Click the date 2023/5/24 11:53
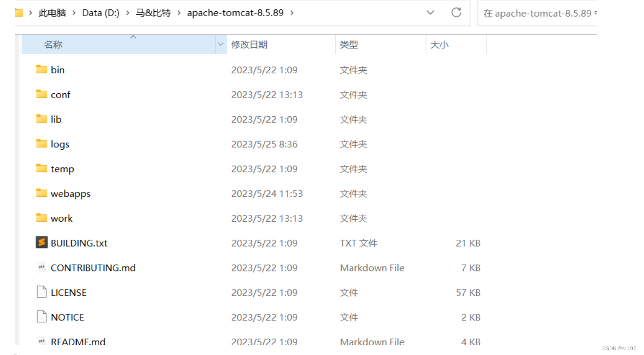The height and width of the screenshot is (355, 644). coord(267,193)
